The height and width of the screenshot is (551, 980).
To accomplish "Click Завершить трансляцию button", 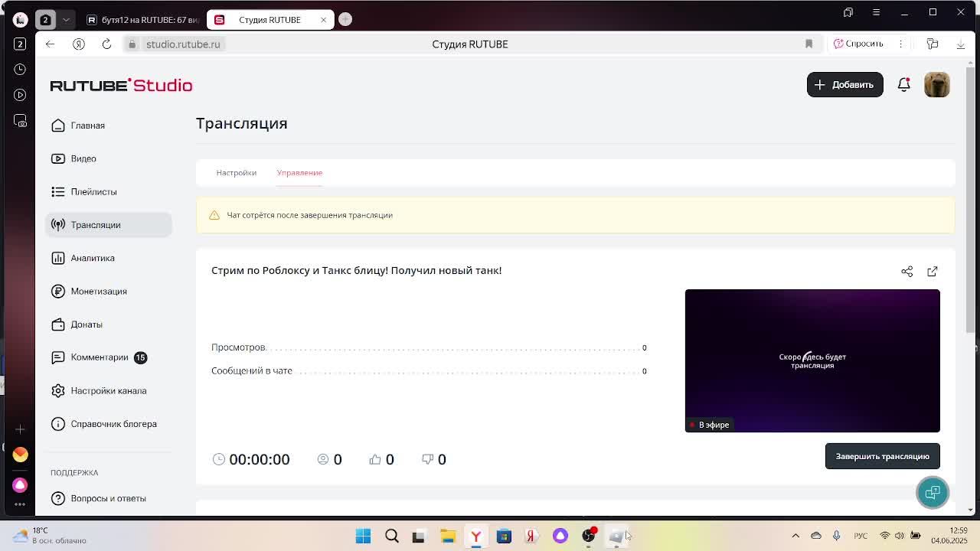I will point(882,456).
